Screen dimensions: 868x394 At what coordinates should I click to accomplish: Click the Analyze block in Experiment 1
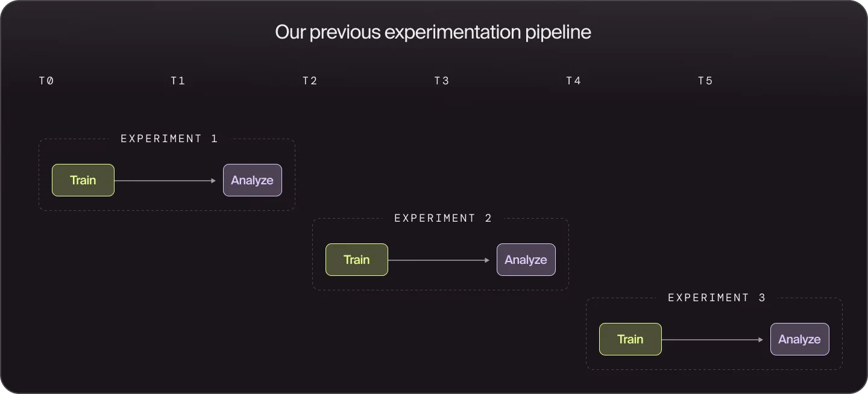coord(253,180)
